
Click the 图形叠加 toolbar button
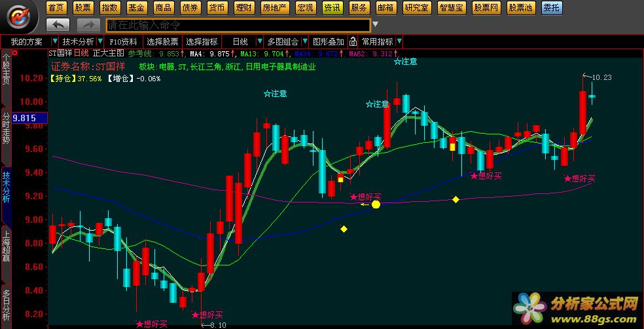328,41
